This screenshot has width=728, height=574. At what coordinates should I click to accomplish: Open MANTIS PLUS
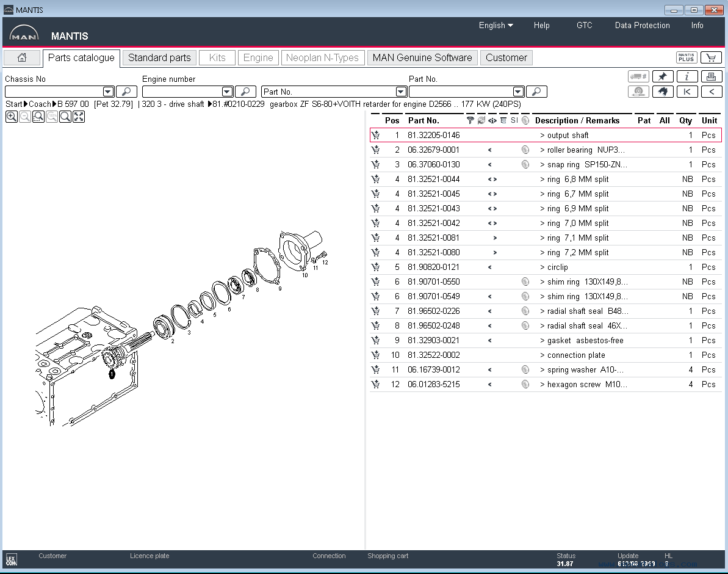[x=687, y=57]
